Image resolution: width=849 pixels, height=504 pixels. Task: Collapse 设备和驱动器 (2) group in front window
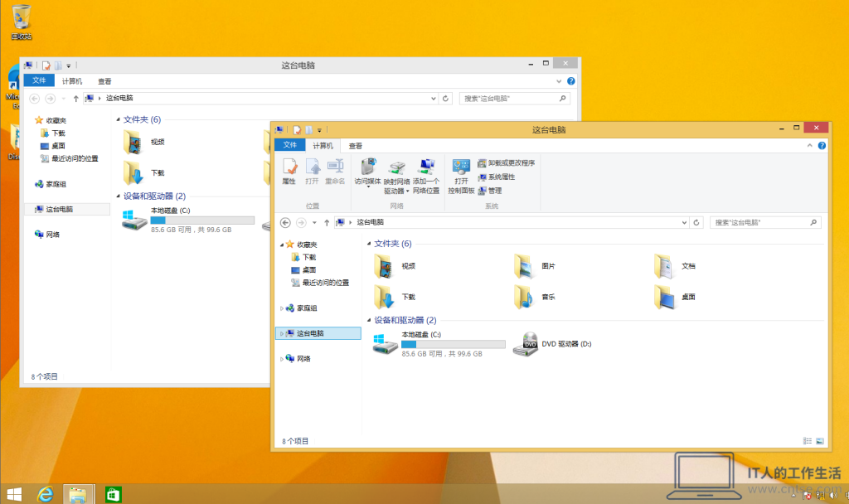tap(369, 320)
